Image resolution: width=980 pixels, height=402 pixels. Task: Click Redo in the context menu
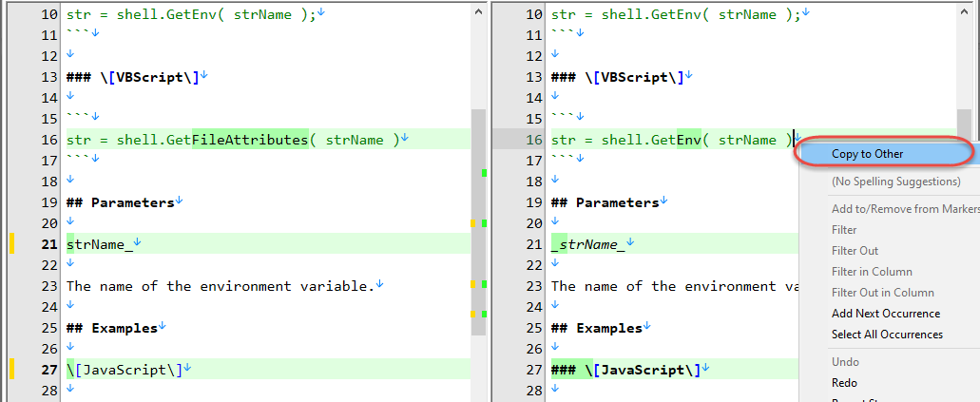tap(844, 383)
